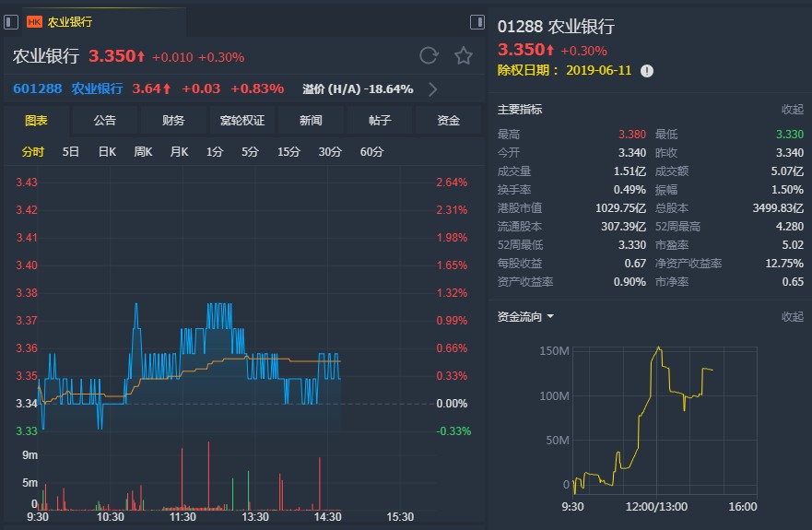Image resolution: width=812 pixels, height=530 pixels.
Task: Open the 601288 农业银行 A-share link
Action: (x=68, y=88)
